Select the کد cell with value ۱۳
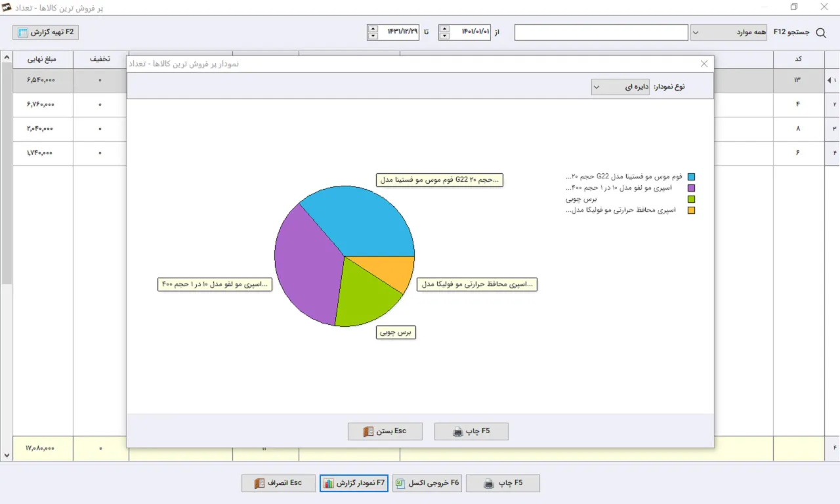Image resolution: width=840 pixels, height=504 pixels. 798,80
